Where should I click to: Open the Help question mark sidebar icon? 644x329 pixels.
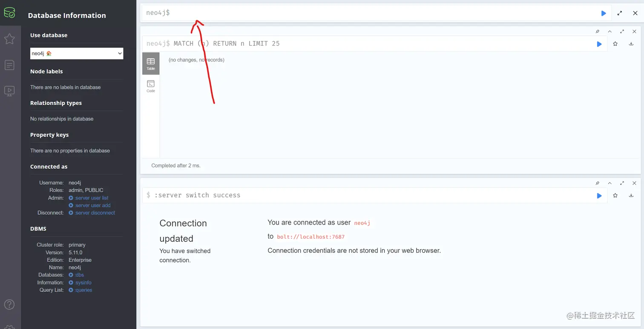coord(9,304)
